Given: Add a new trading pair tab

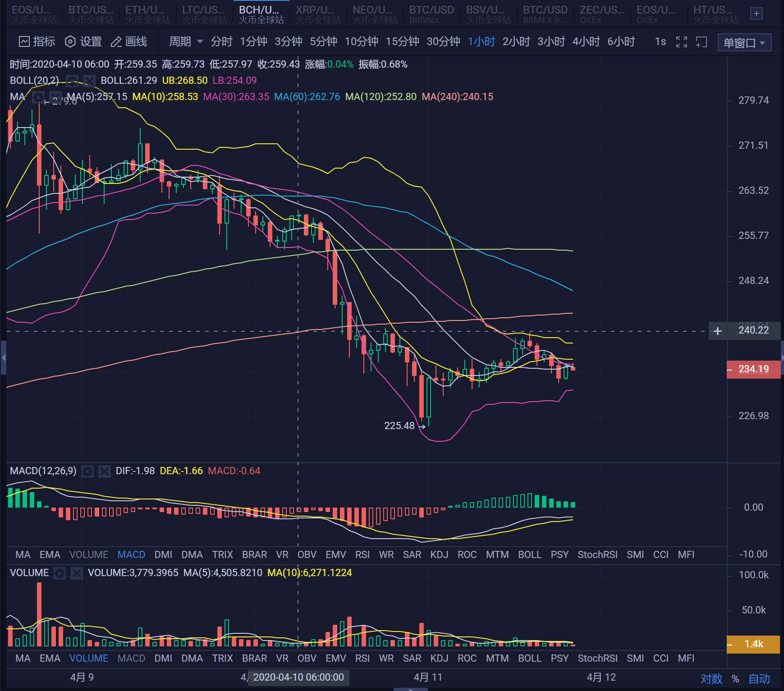Looking at the screenshot, I should pyautogui.click(x=756, y=14).
